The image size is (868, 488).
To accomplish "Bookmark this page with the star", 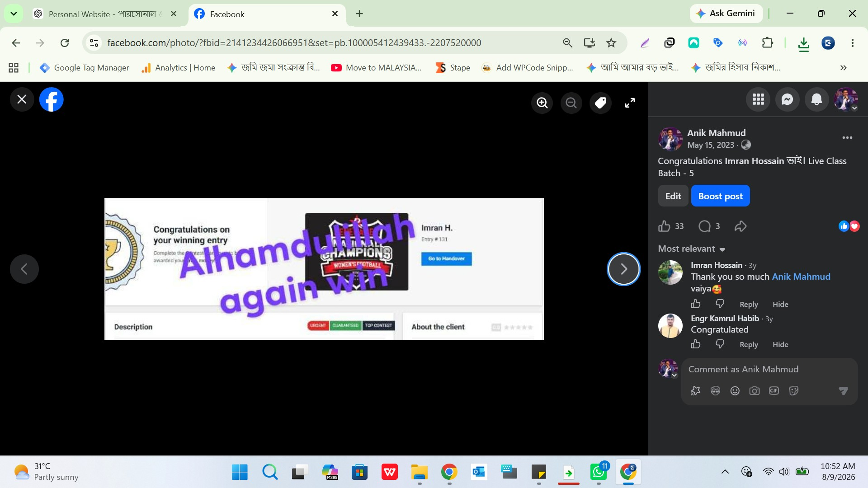I will [611, 43].
